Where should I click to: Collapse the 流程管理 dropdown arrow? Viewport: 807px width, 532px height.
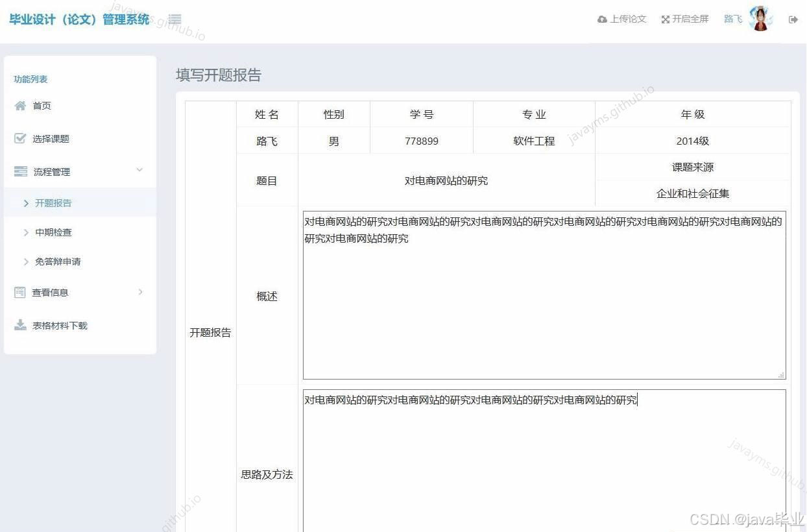(x=139, y=170)
